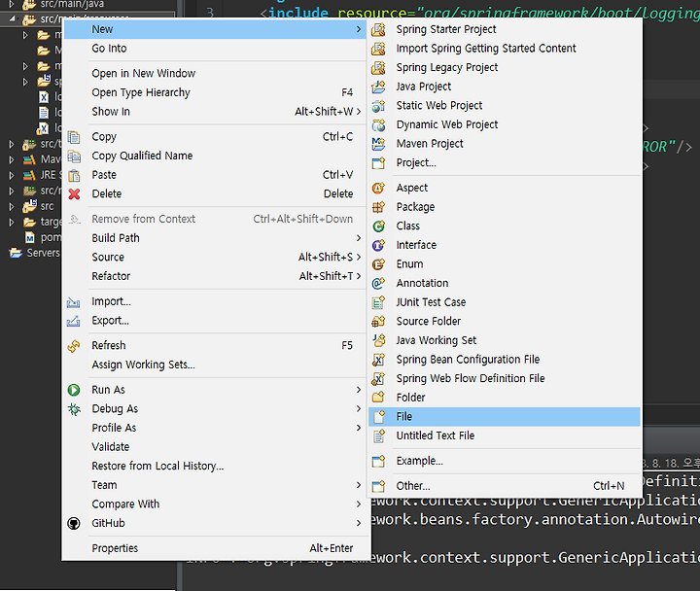Click the Import... tray icon

tap(74, 302)
